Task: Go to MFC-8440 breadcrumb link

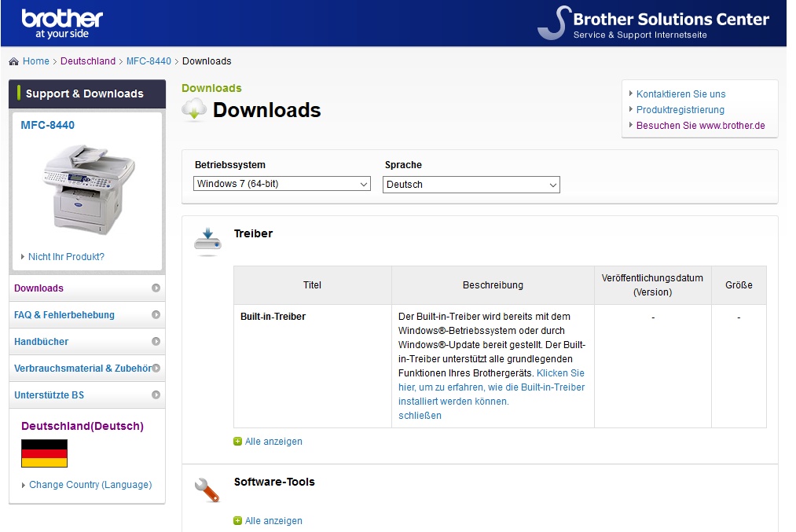Action: (x=149, y=61)
